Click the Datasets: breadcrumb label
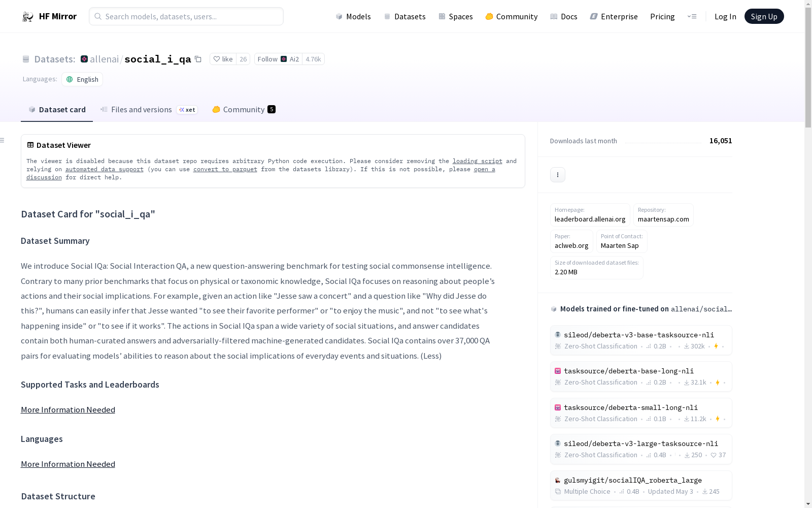Viewport: 812px width, 508px height. (x=55, y=59)
